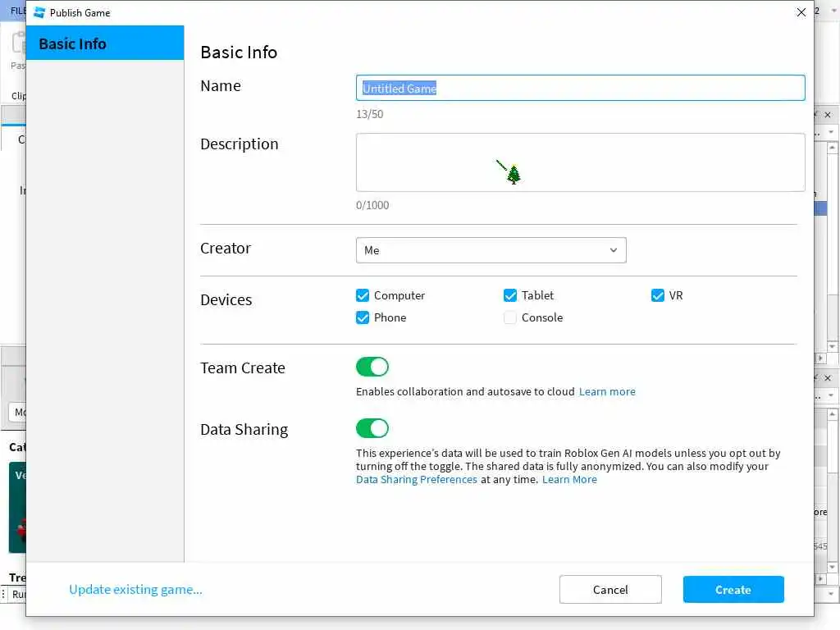Click Update existing game link
This screenshot has height=630, width=840.
tap(135, 589)
